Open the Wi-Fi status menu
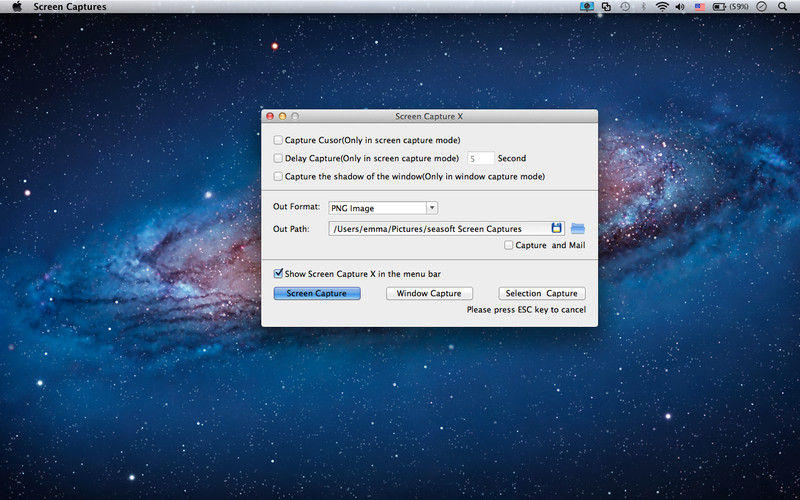 click(662, 7)
